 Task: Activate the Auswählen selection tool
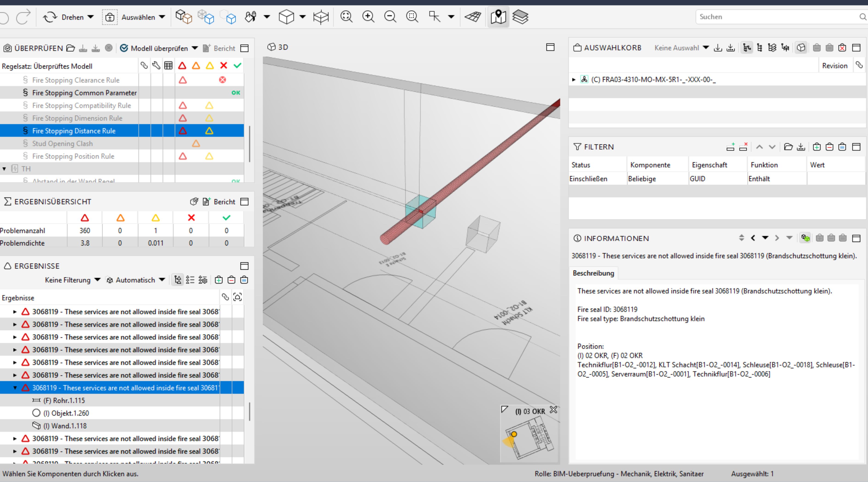(x=129, y=17)
